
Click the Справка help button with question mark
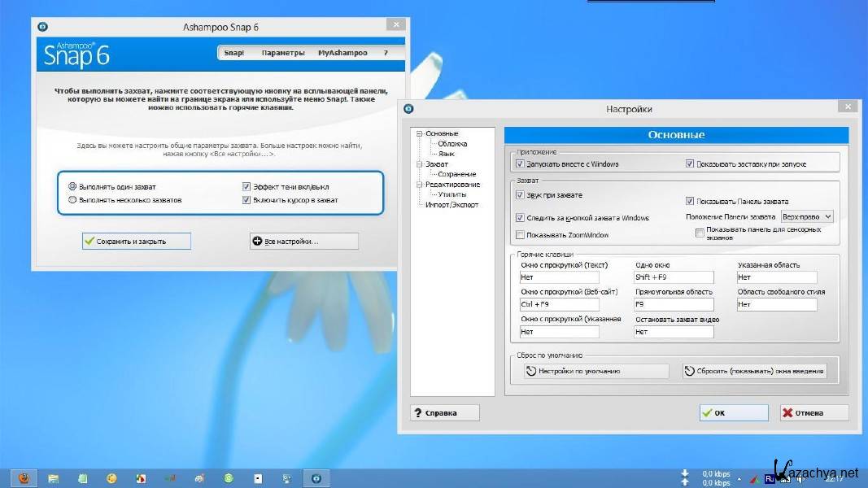click(445, 412)
